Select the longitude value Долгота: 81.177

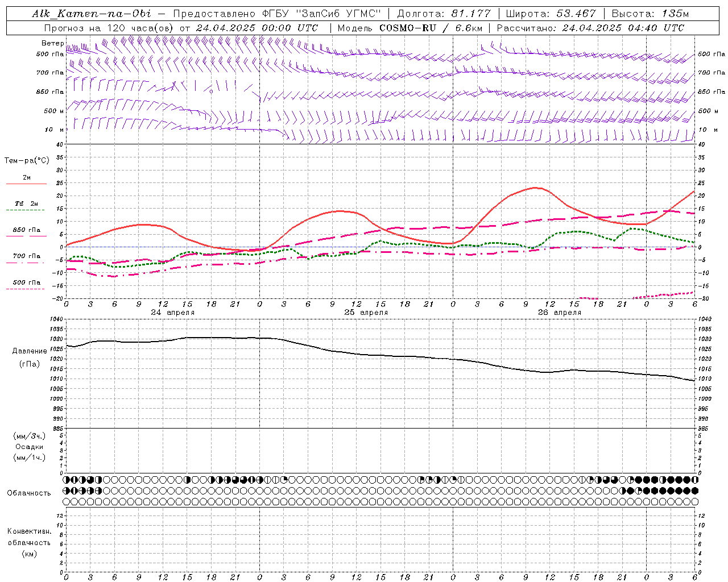tap(444, 14)
